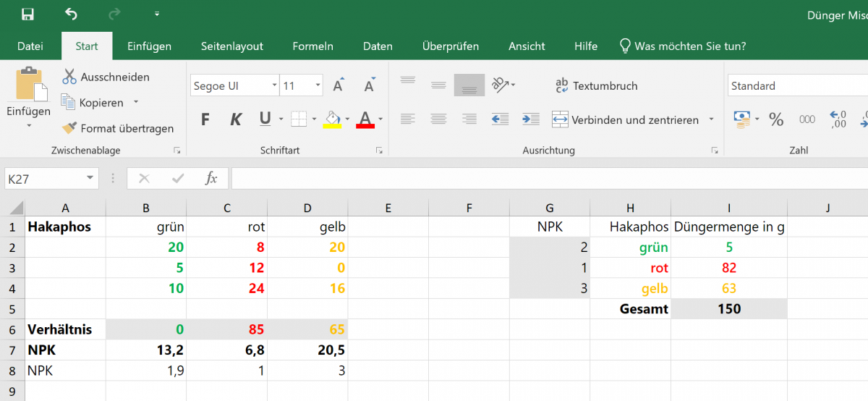Increase indent icon

tap(531, 119)
